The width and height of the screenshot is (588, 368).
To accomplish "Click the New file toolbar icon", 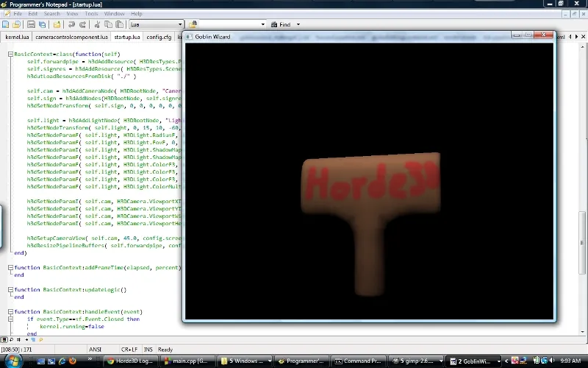I will pos(6,24).
